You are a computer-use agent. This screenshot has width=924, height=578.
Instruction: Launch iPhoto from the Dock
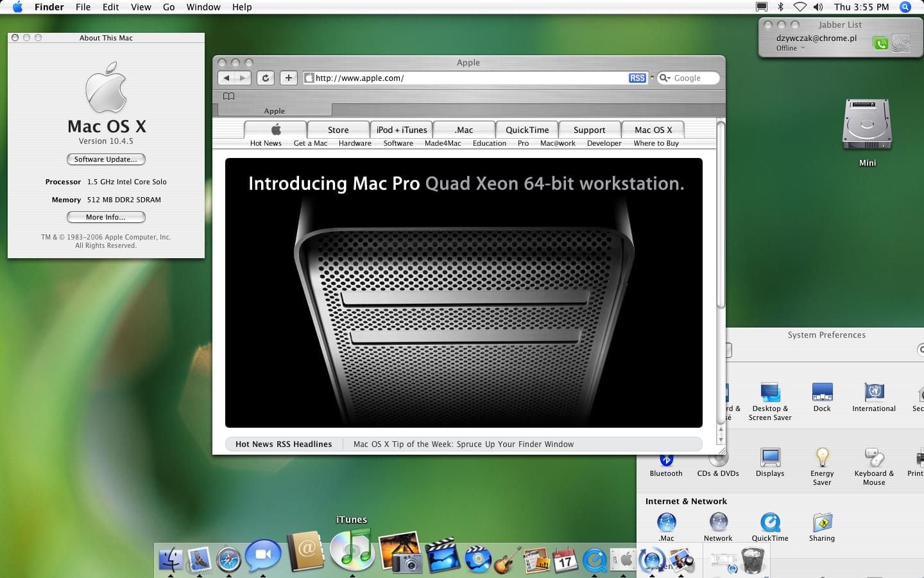click(x=401, y=551)
